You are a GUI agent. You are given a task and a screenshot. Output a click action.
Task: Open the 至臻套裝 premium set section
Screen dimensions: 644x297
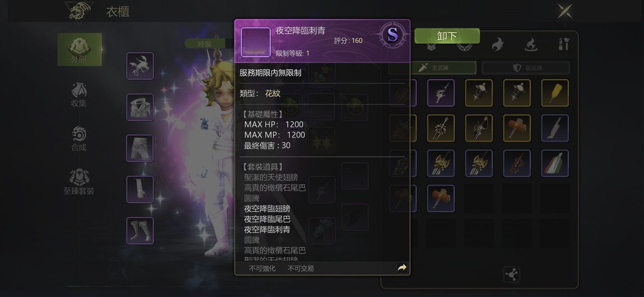coord(79,182)
